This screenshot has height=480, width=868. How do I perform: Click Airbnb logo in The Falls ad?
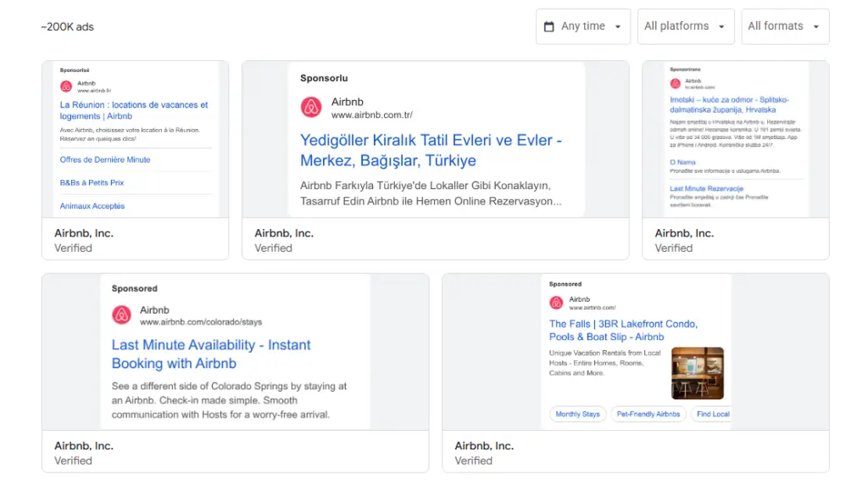pyautogui.click(x=556, y=302)
